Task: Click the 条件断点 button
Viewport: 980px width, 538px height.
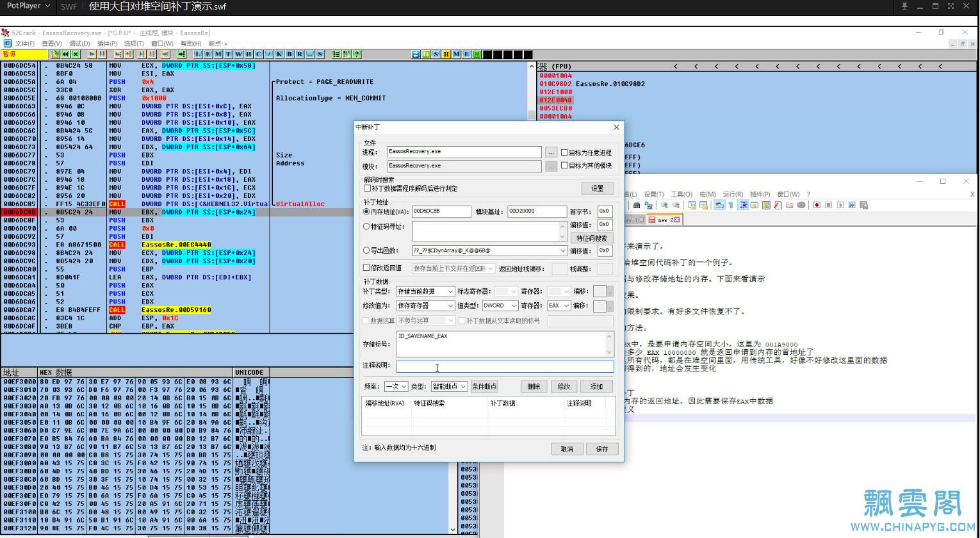Action: click(485, 387)
